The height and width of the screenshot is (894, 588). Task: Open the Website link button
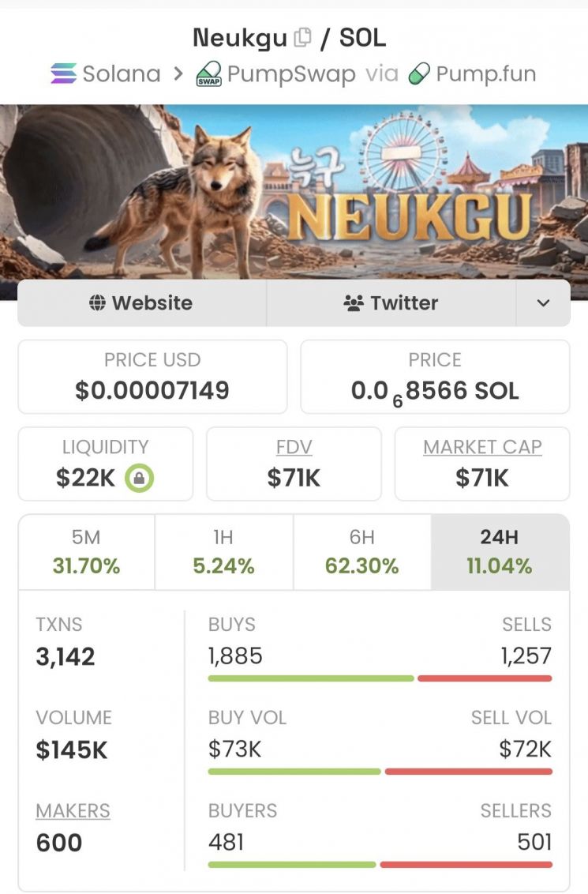coord(142,303)
